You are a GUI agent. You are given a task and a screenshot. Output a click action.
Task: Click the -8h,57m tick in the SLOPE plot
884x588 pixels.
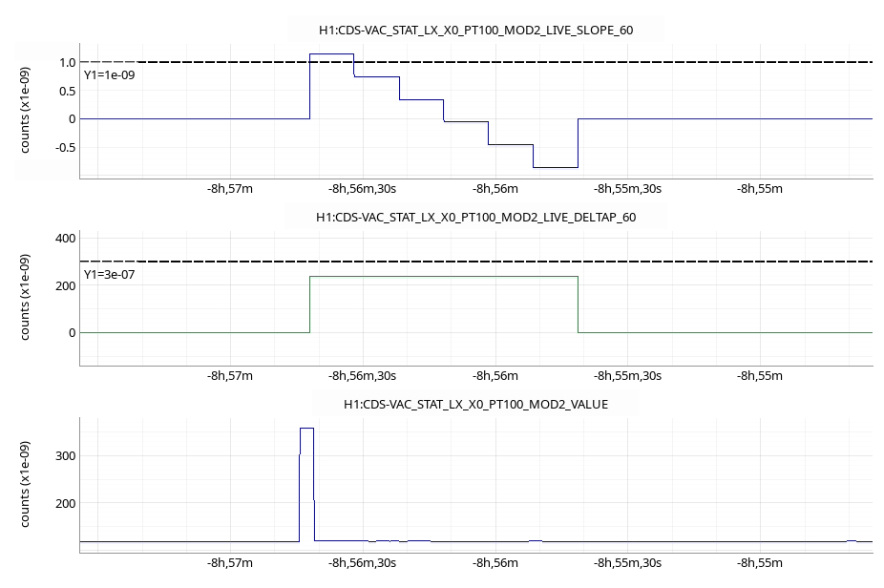click(x=230, y=189)
